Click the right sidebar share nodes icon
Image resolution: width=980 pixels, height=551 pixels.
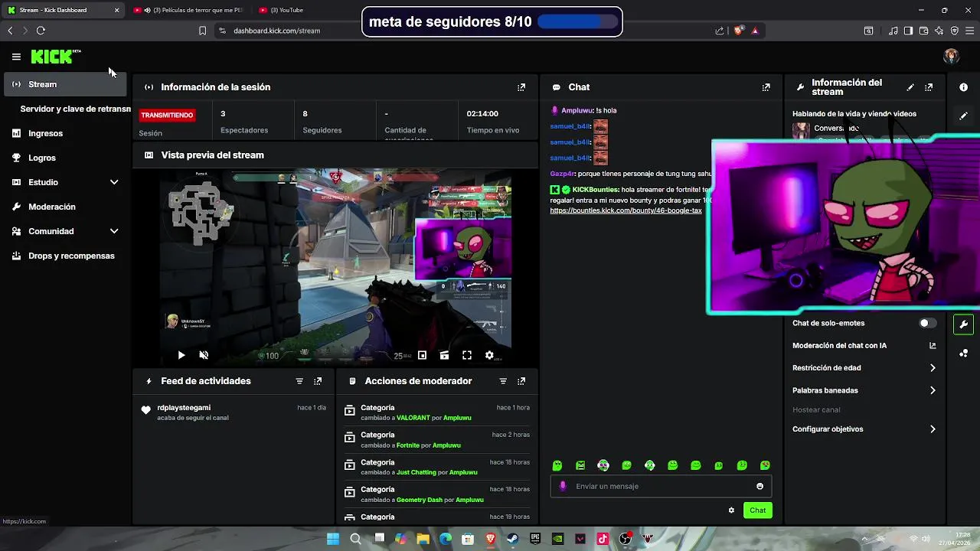(963, 353)
